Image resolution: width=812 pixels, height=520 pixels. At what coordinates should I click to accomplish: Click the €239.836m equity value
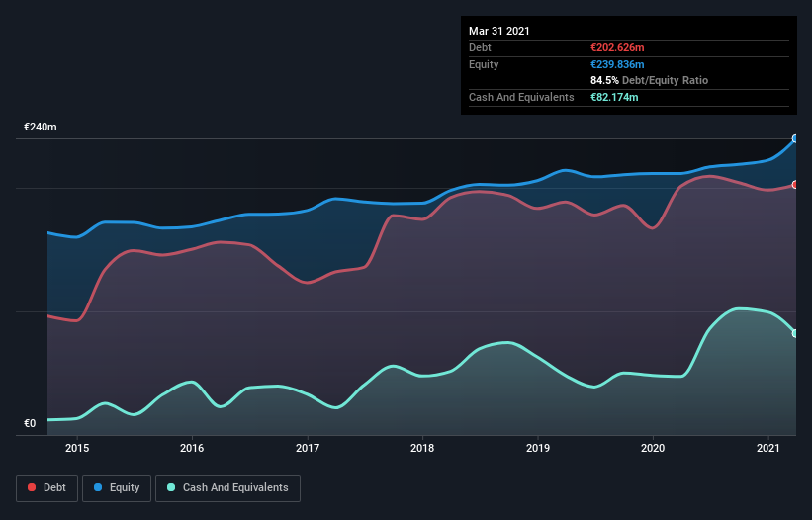617,64
